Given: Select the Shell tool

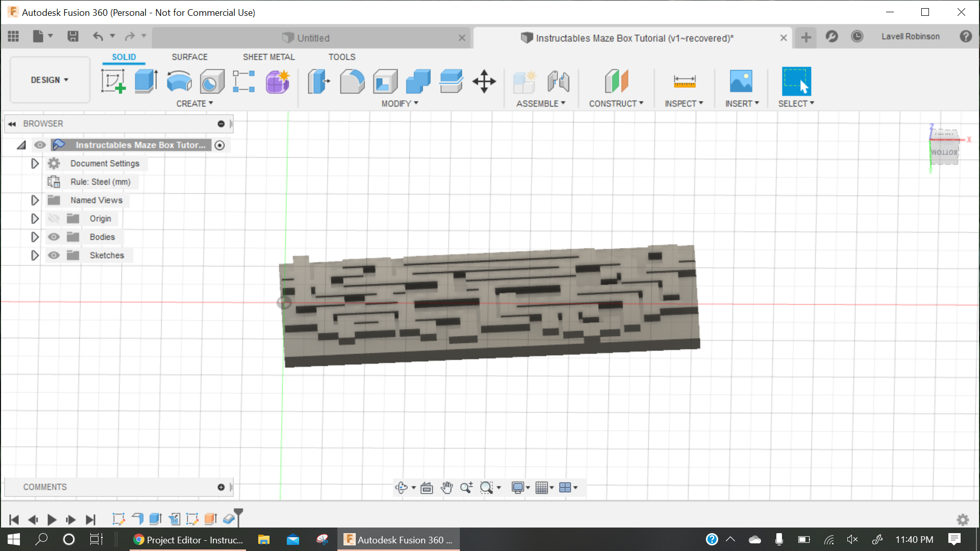Looking at the screenshot, I should click(385, 81).
